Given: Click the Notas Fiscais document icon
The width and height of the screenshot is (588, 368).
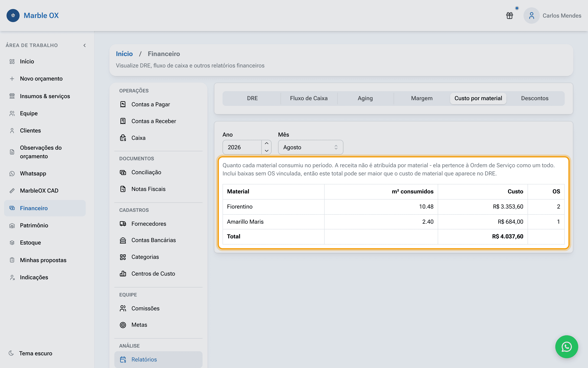Looking at the screenshot, I should (x=123, y=189).
